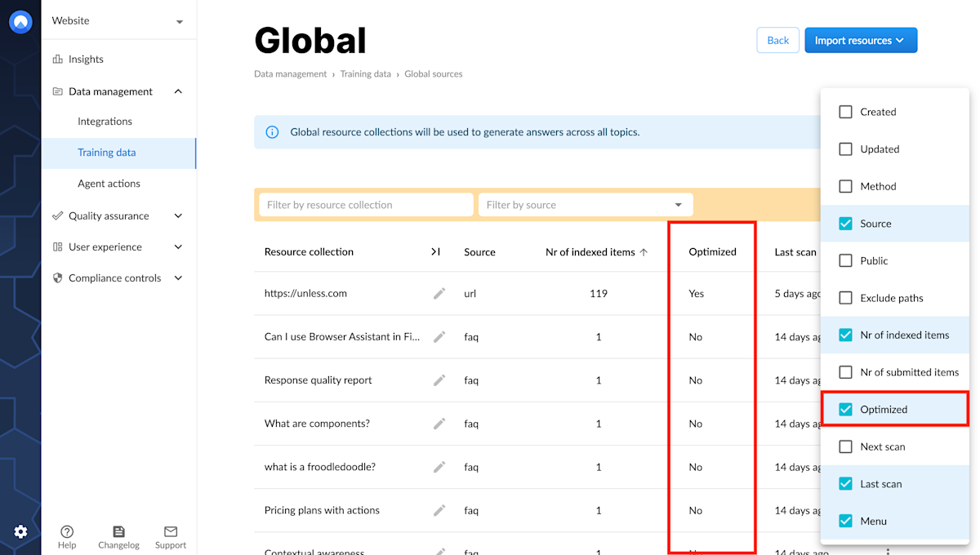This screenshot has height=555, width=980.
Task: Open Help via the question mark icon
Action: 67,531
